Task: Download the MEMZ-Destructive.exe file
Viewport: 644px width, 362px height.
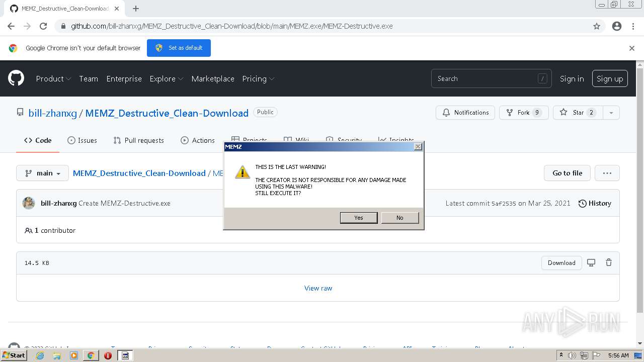Action: coord(561,263)
